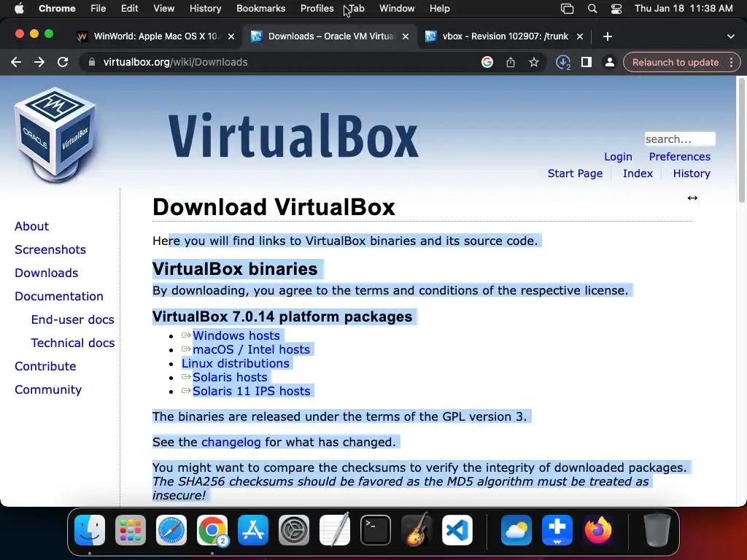Open the Edit menu

(x=129, y=9)
